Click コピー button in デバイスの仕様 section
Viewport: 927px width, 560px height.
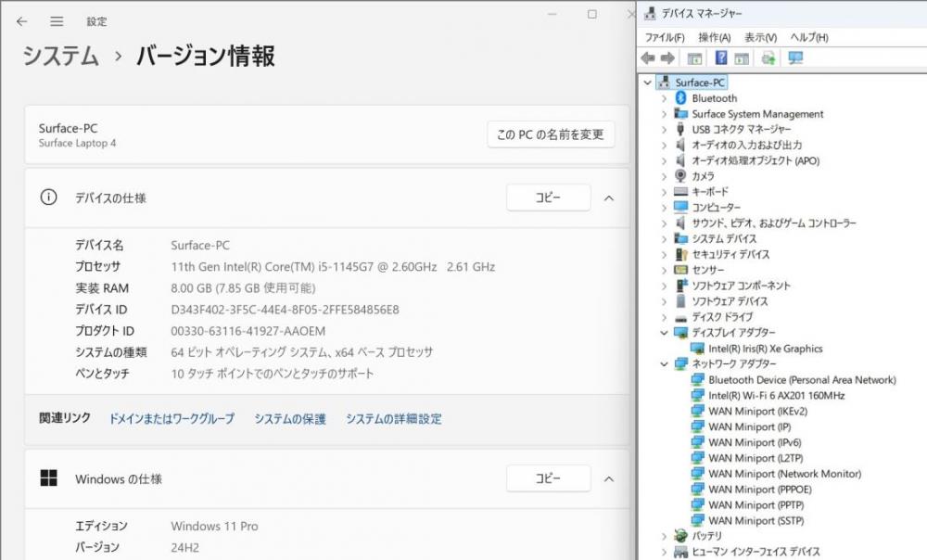[x=548, y=197]
